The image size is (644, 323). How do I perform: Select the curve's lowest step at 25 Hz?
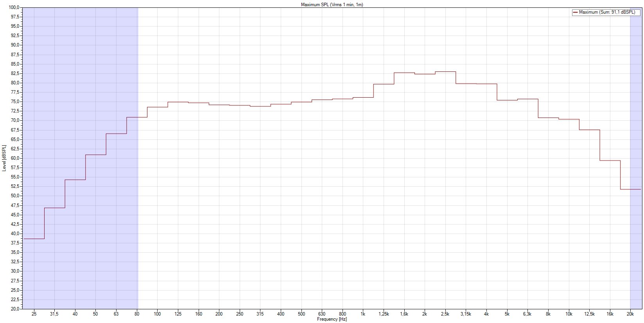coord(34,239)
